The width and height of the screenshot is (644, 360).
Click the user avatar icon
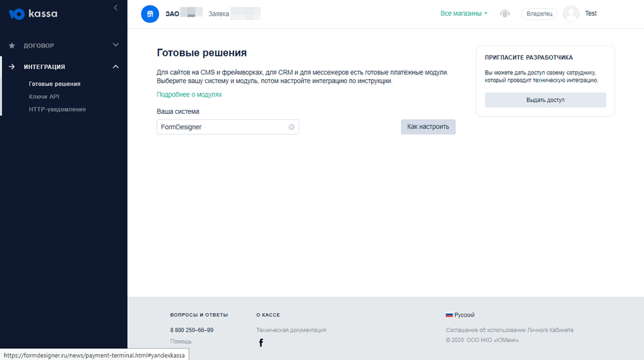coord(571,13)
